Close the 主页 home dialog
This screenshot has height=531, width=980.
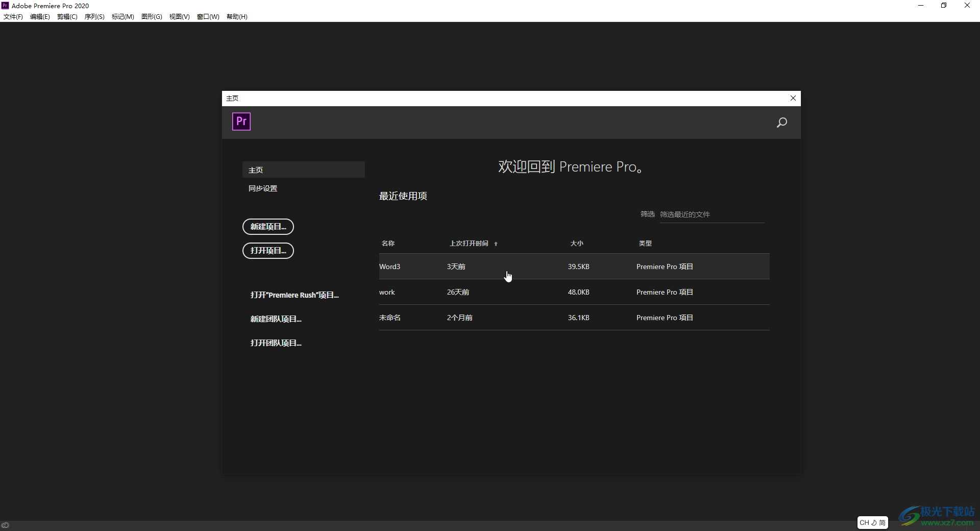coord(793,98)
